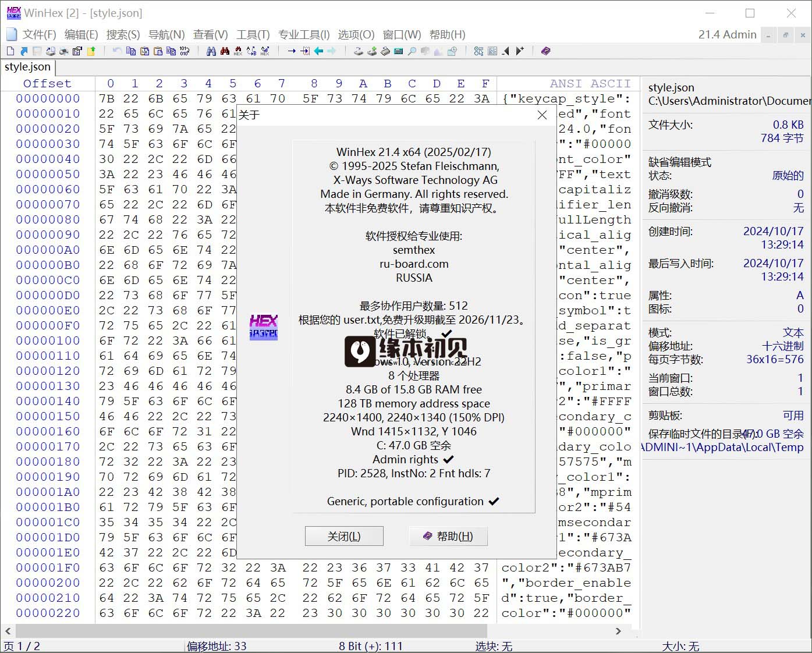
Task: Click the black left triangle minus icon
Action: point(505,51)
